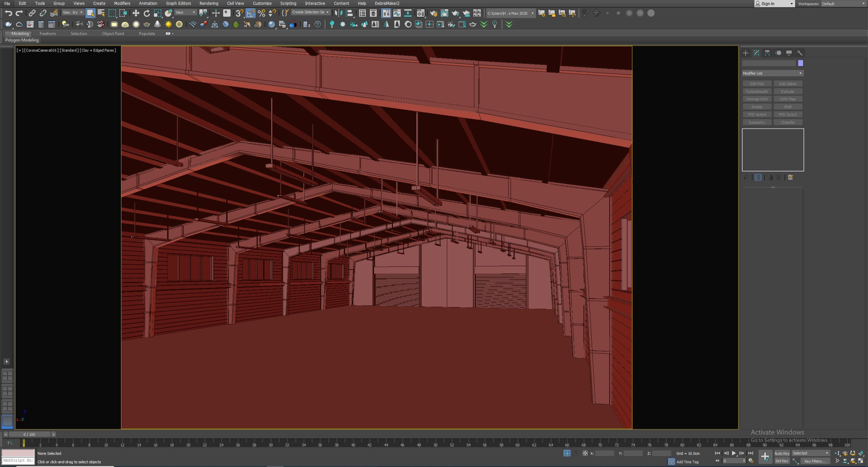Open Select by Name list icon
This screenshot has width=868, height=467.
101,13
